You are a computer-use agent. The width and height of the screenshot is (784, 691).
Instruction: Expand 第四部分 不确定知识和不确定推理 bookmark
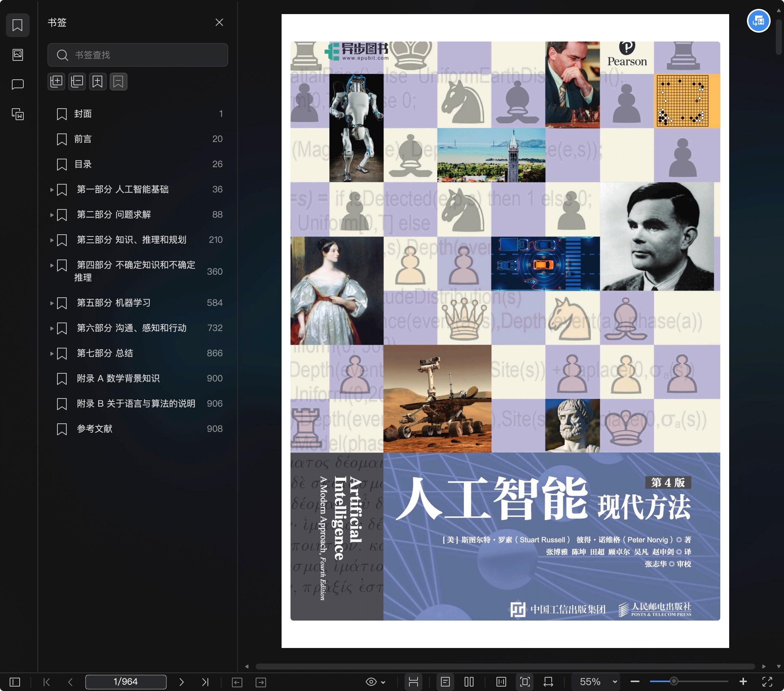[52, 265]
